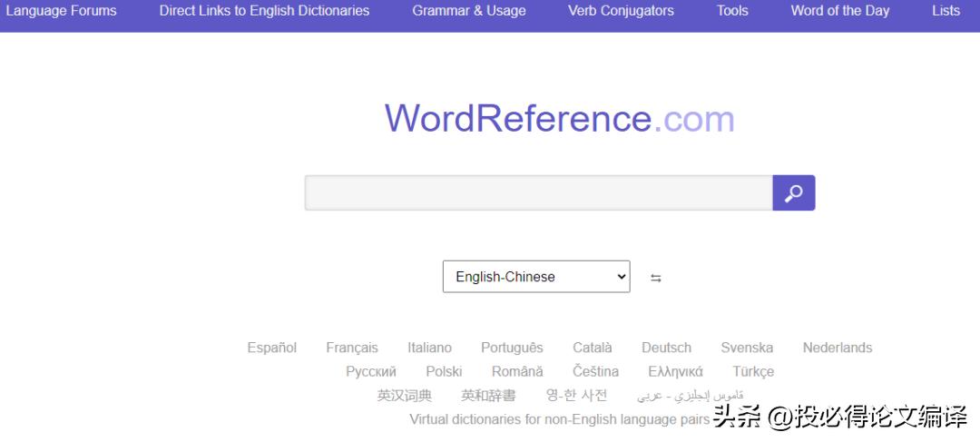
Task: Switch site language to Español
Action: point(272,348)
